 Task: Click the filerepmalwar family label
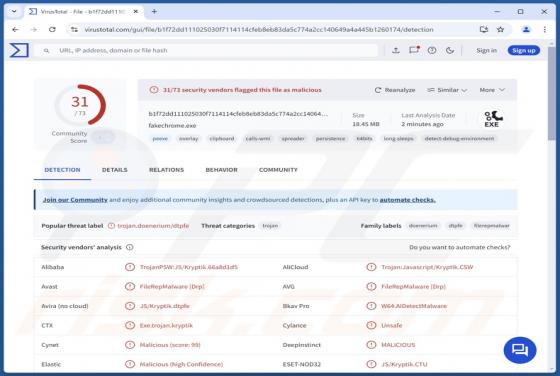(x=491, y=226)
